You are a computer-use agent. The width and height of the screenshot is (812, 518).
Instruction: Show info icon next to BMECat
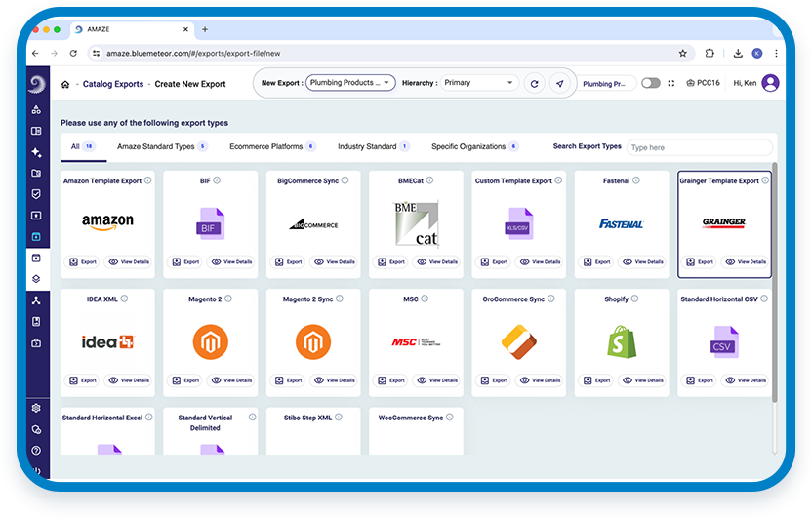(x=429, y=180)
